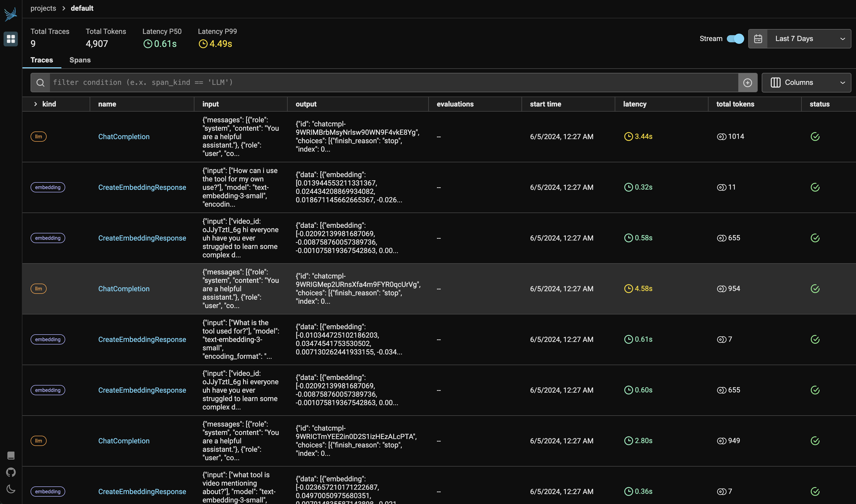Expand all rows via kind header chevron
The height and width of the screenshot is (504, 856).
35,104
